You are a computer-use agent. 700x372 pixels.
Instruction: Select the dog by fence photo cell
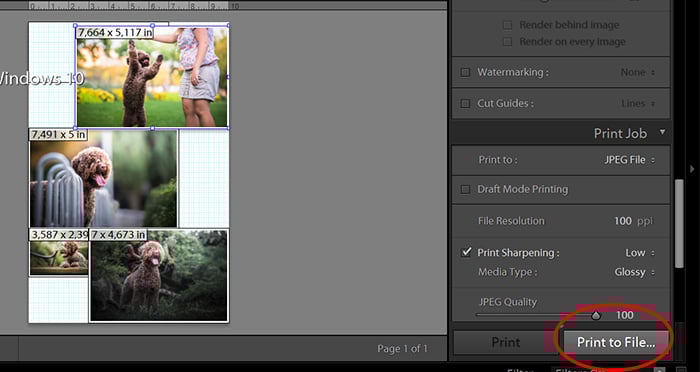pos(103,179)
